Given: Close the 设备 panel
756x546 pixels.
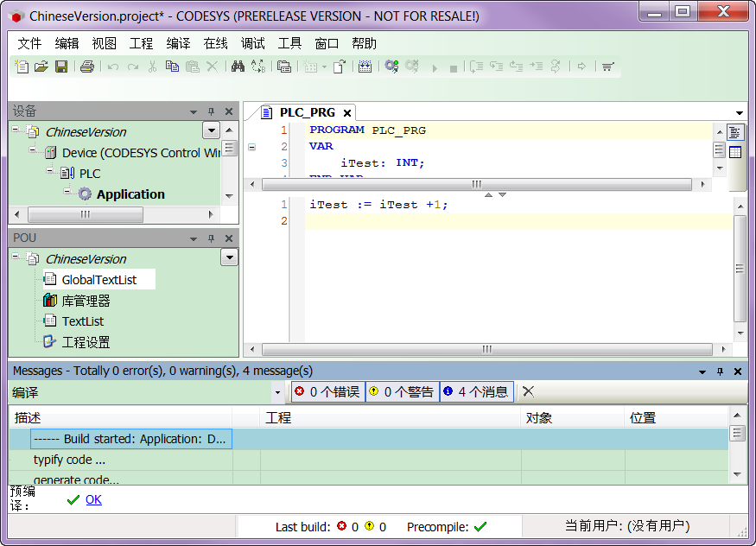Looking at the screenshot, I should point(229,111).
